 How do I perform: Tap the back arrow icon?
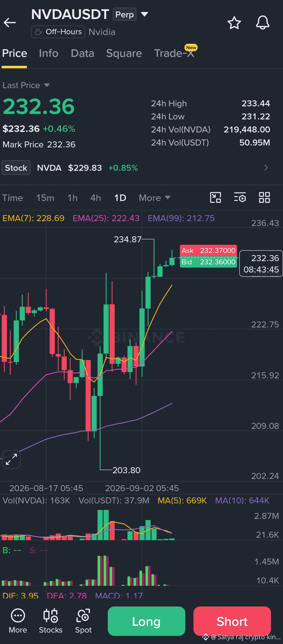click(x=10, y=23)
